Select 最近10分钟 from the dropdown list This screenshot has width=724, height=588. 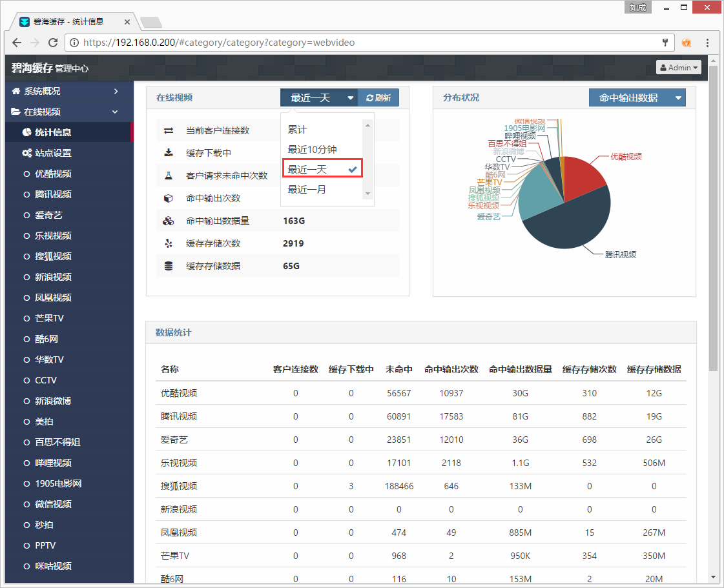click(312, 149)
